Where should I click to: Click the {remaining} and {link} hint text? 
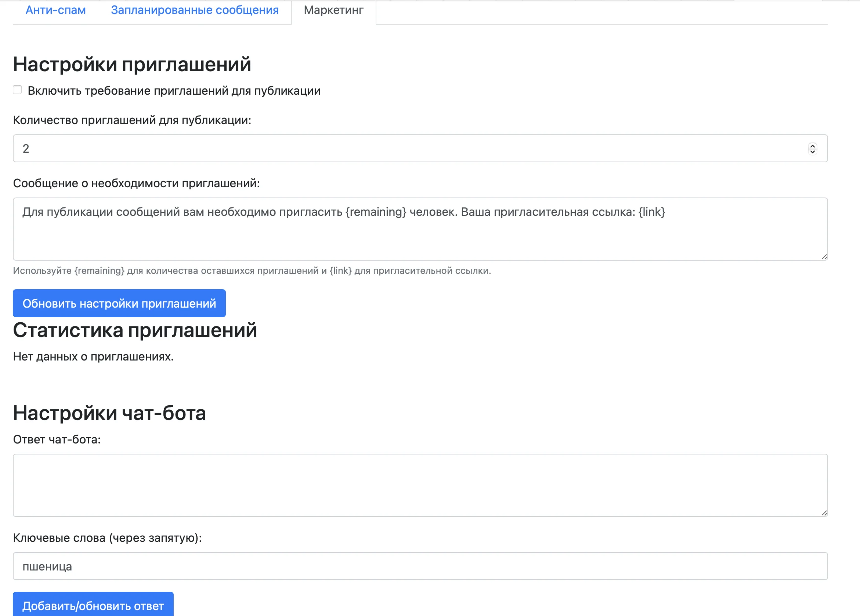(252, 271)
